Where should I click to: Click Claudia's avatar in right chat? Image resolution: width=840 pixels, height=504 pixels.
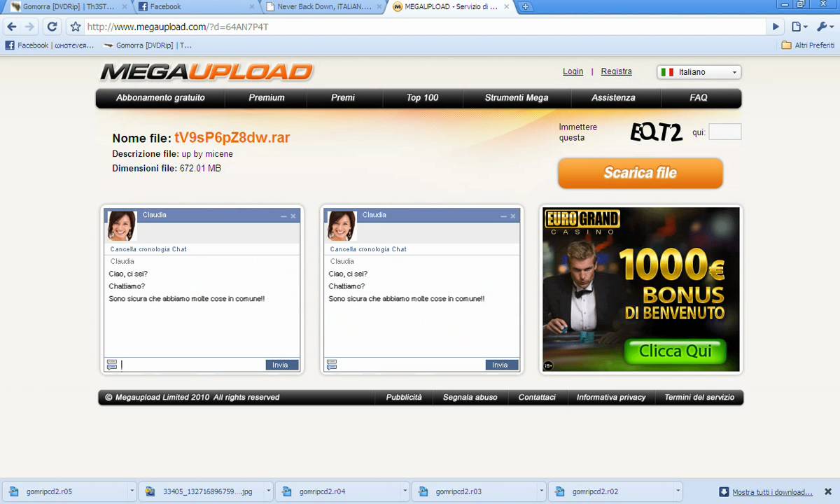[342, 226]
